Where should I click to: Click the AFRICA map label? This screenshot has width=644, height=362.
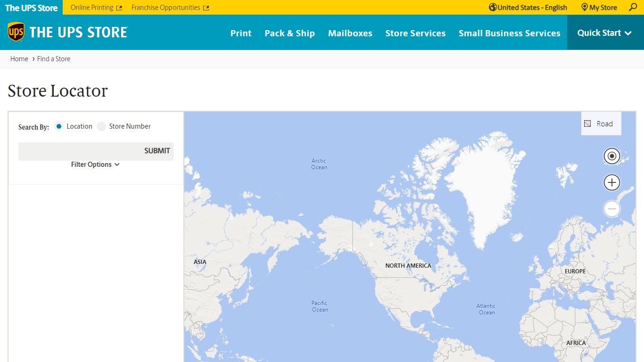coord(576,343)
